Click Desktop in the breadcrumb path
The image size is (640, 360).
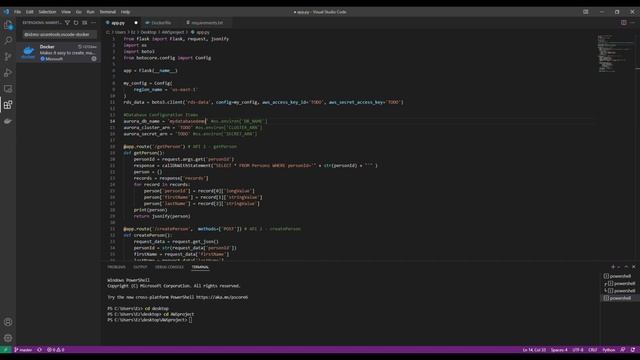pos(149,32)
